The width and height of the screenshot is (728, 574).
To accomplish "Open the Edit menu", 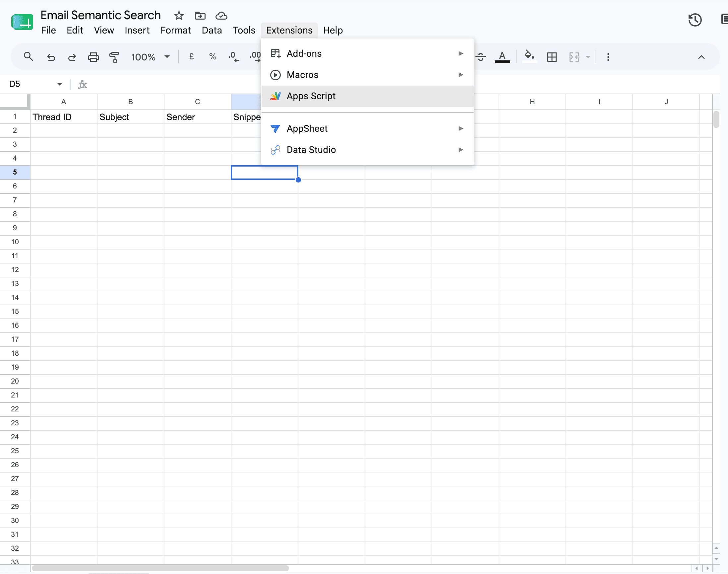I will click(75, 30).
